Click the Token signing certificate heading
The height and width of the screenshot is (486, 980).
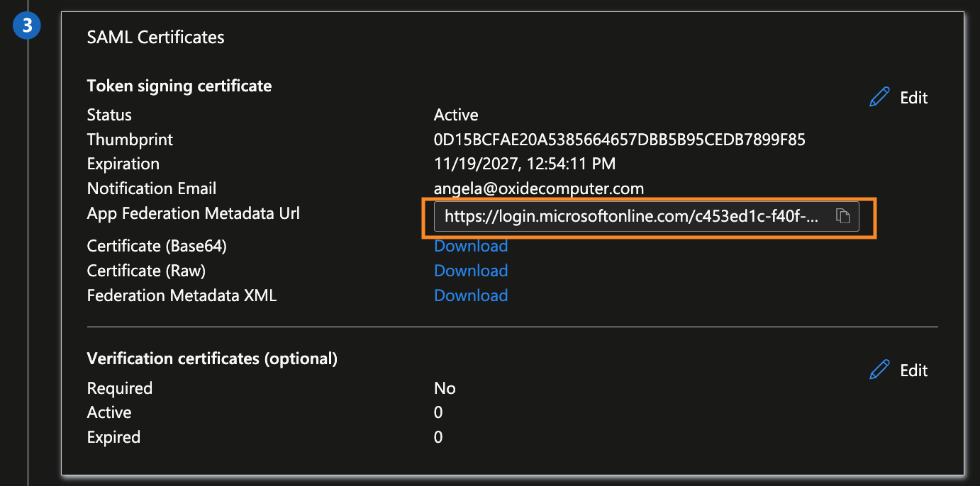[x=179, y=86]
